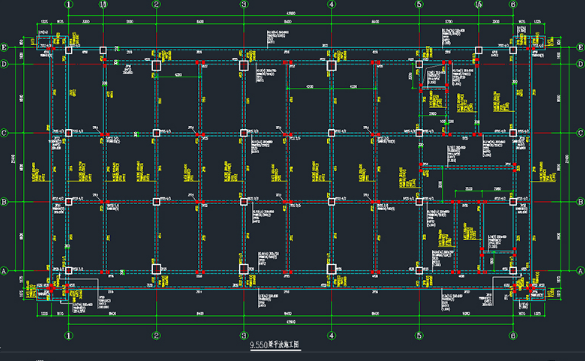Select the column at axis 4 and A intersection
The height and width of the screenshot is (361, 585).
[331, 269]
